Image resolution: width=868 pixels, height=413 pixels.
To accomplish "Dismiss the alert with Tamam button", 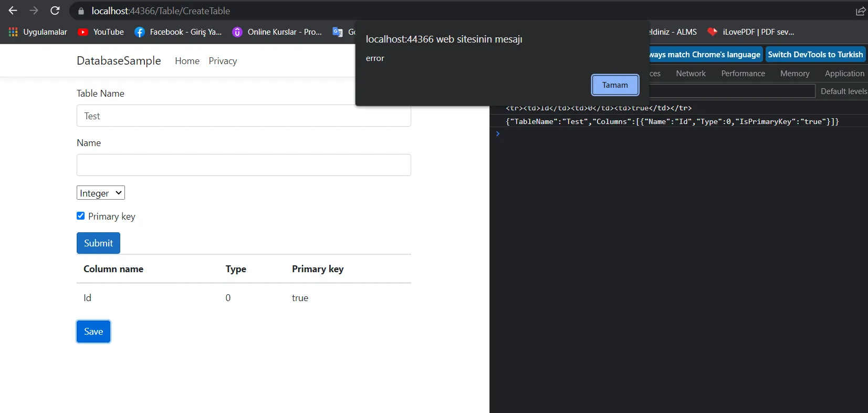I will click(x=615, y=85).
